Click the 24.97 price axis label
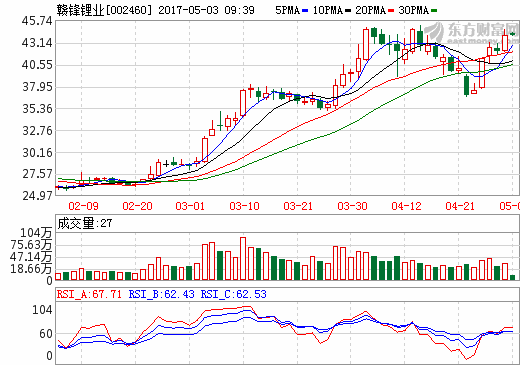520x365 pixels. pos(37,195)
